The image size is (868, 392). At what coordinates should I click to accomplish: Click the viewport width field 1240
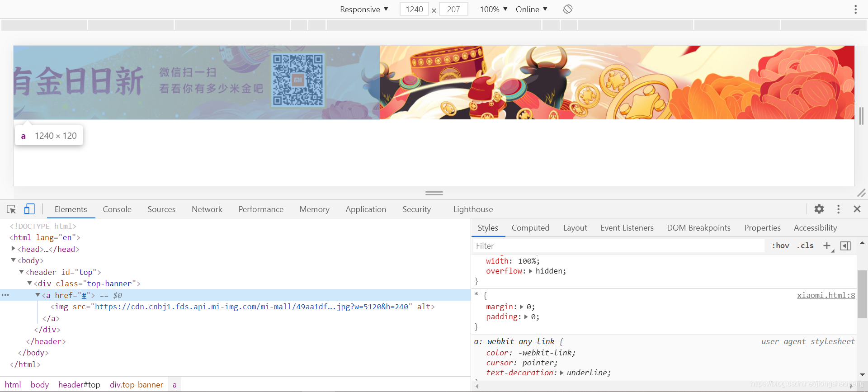414,9
